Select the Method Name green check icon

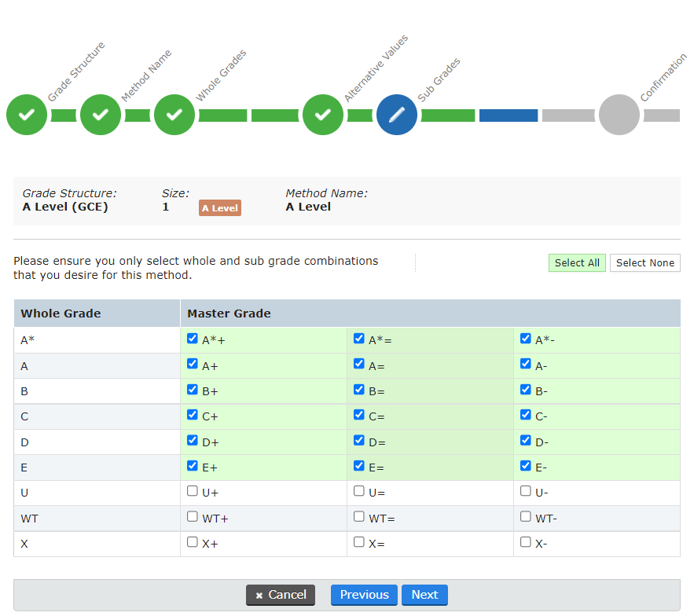pos(100,115)
